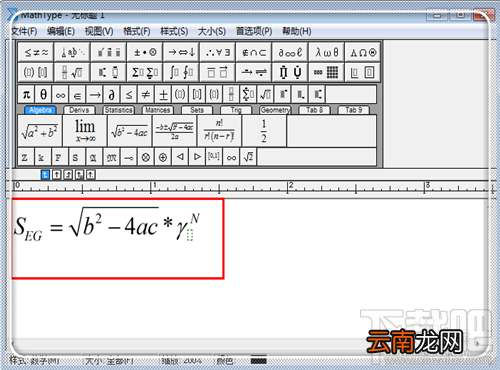
Task: Insert the lim x→∞ expression
Action: (85, 131)
